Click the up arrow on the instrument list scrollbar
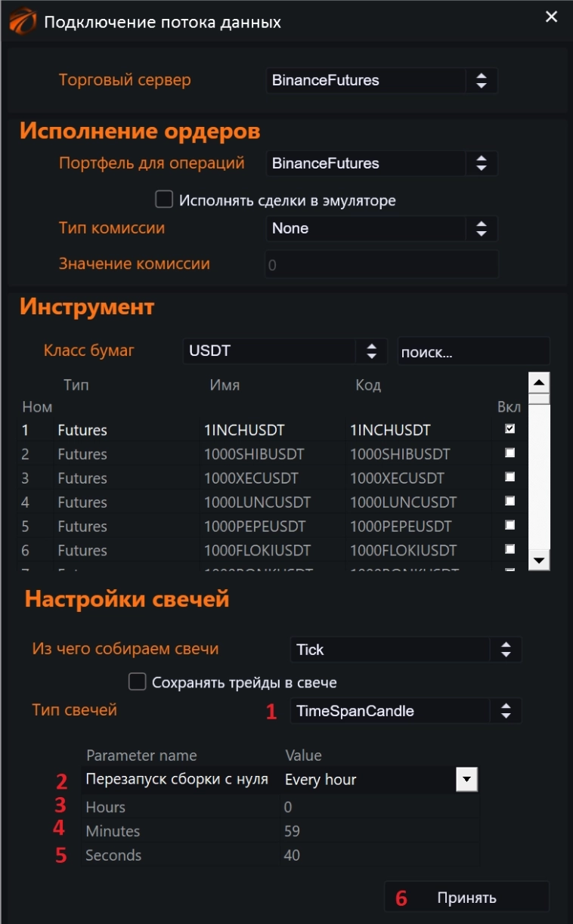Screen dimensions: 573x924 click(x=539, y=383)
